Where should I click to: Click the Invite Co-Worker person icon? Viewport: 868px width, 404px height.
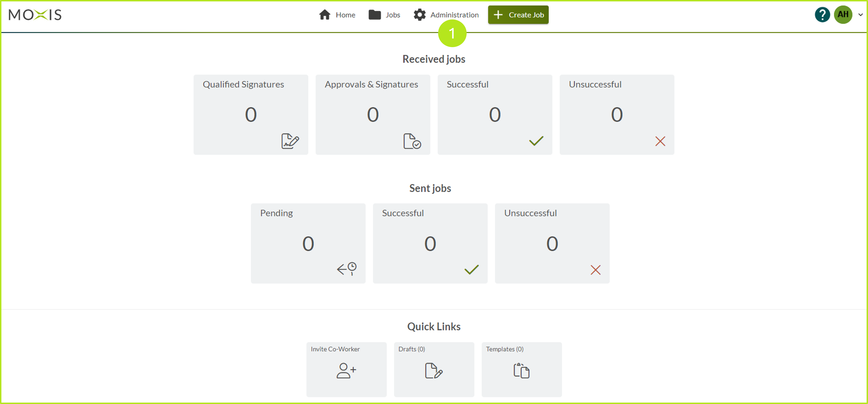point(346,371)
